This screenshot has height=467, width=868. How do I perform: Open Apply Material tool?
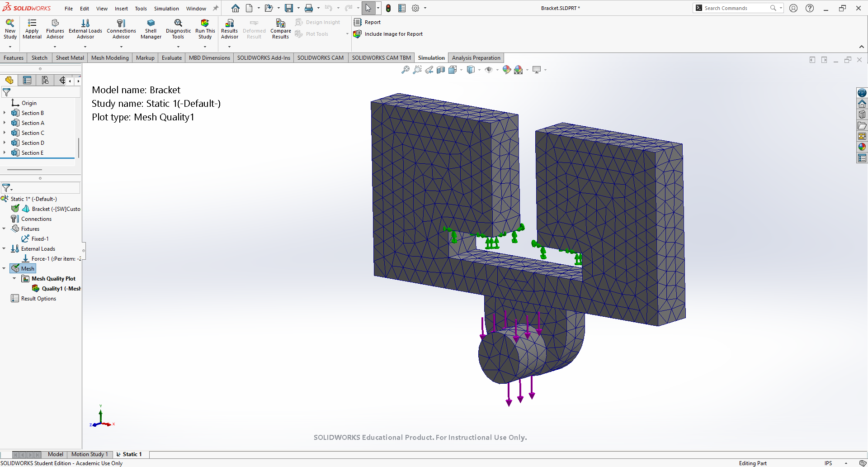tap(32, 29)
